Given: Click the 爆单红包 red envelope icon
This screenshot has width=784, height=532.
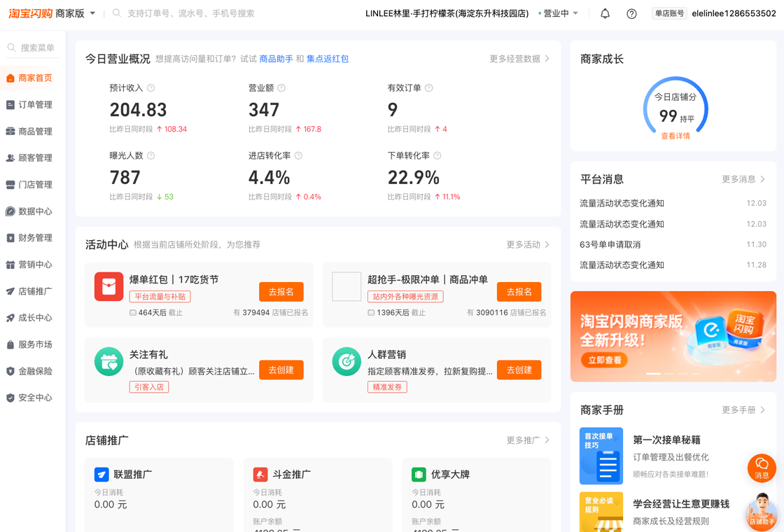Looking at the screenshot, I should 108,287.
